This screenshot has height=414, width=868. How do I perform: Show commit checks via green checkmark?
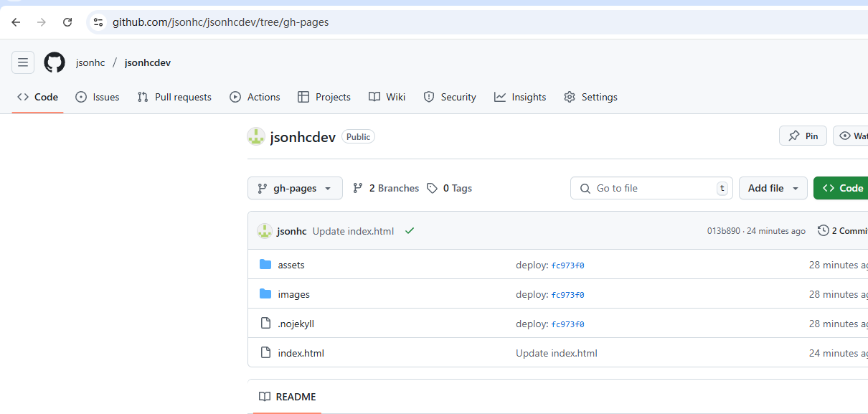[410, 231]
